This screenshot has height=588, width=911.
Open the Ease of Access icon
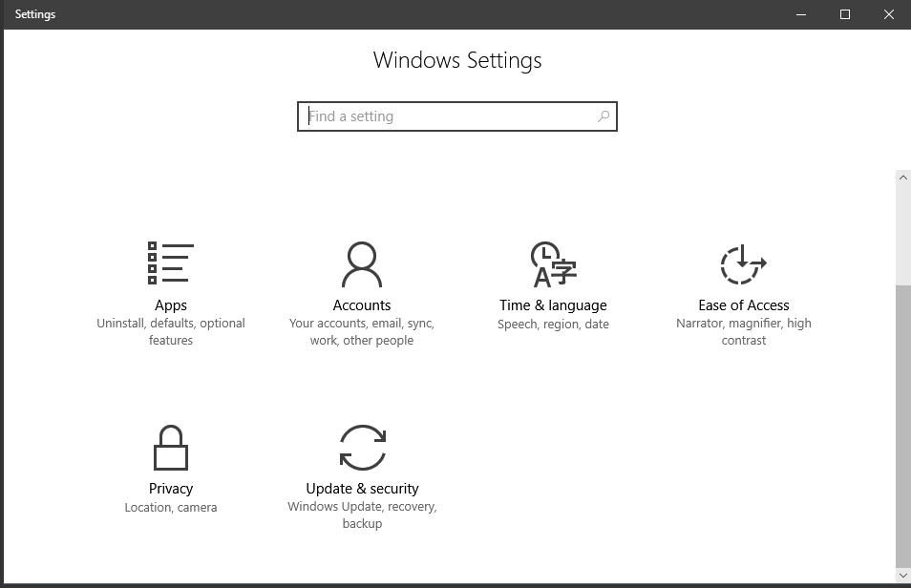click(x=744, y=264)
